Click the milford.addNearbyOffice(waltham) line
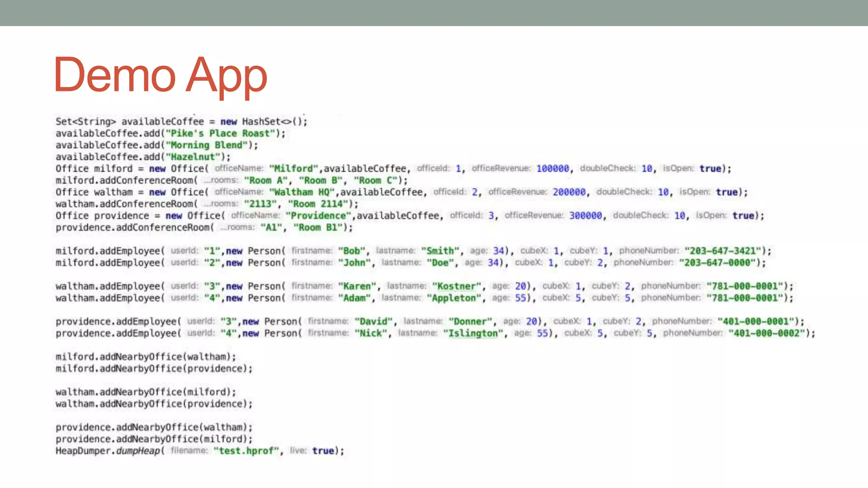The height and width of the screenshot is (488, 868). [145, 357]
